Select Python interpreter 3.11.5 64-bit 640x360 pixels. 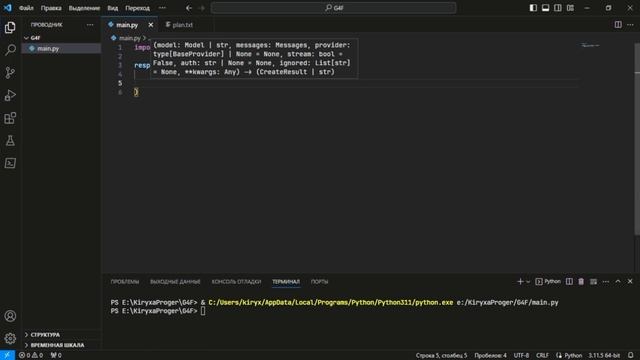click(x=604, y=356)
